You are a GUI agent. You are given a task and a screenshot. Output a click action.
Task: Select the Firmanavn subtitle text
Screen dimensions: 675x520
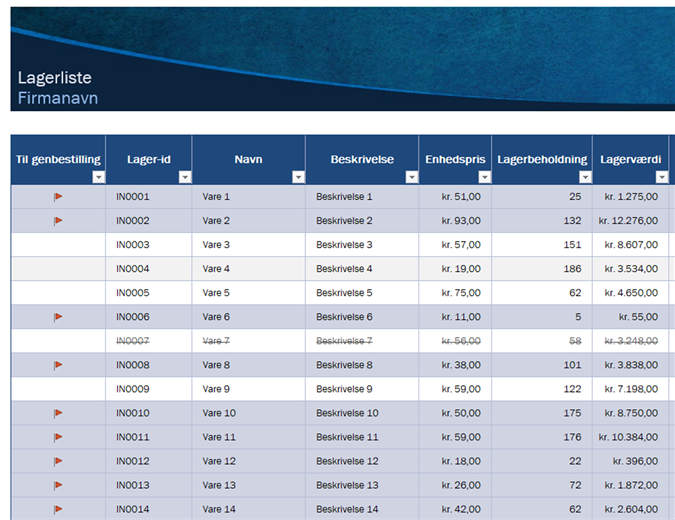pos(58,98)
